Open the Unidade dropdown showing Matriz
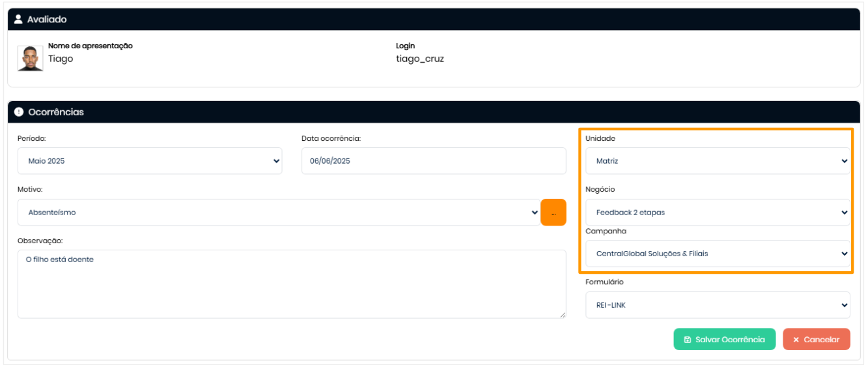The width and height of the screenshot is (868, 369). pos(717,161)
